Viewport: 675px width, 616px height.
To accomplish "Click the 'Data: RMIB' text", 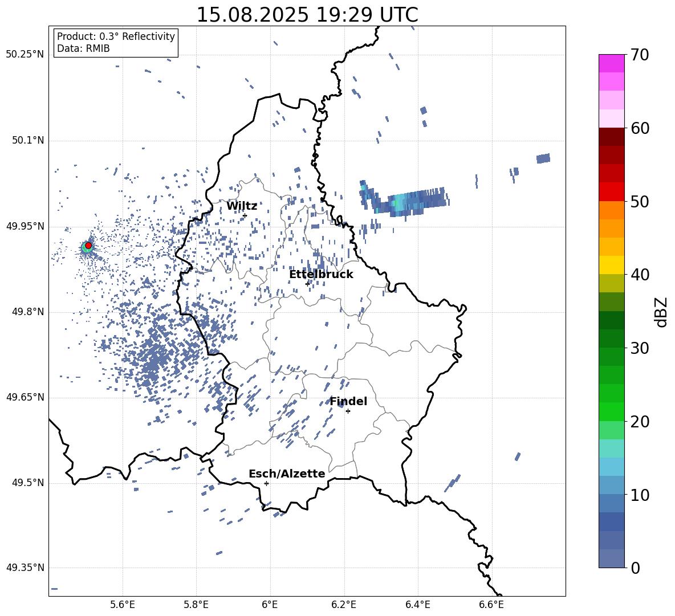I will [x=83, y=48].
